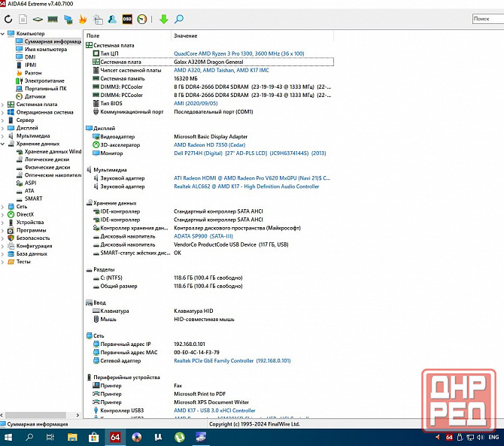504x446 pixels.
Task: Click the ENG language indicator
Action: tap(493, 437)
